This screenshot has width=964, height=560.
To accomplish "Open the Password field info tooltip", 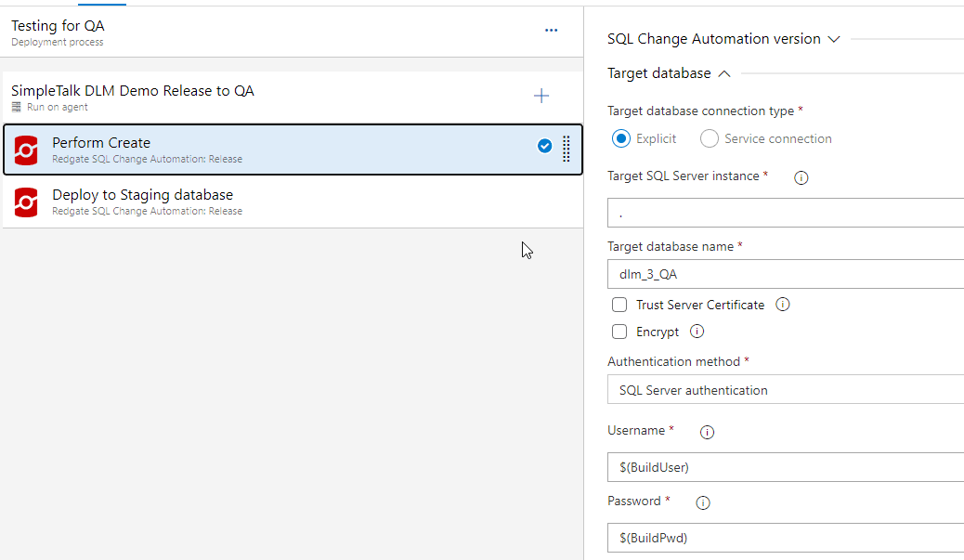I will point(703,502).
